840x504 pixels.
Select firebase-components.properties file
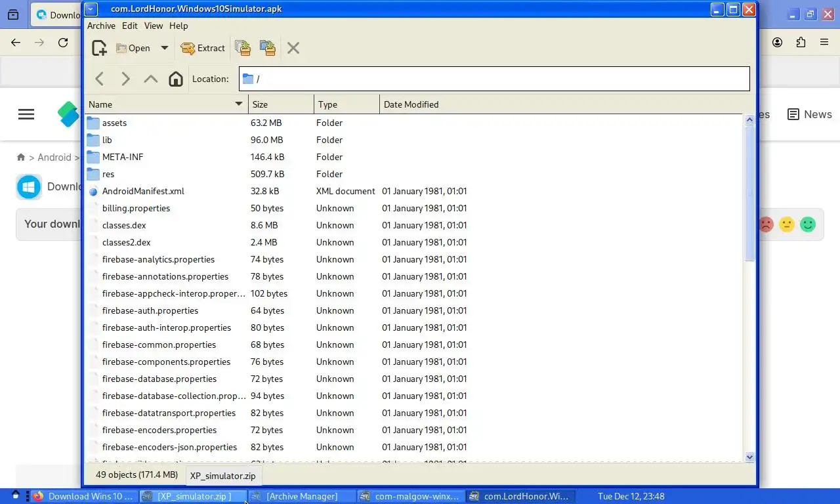(x=166, y=362)
